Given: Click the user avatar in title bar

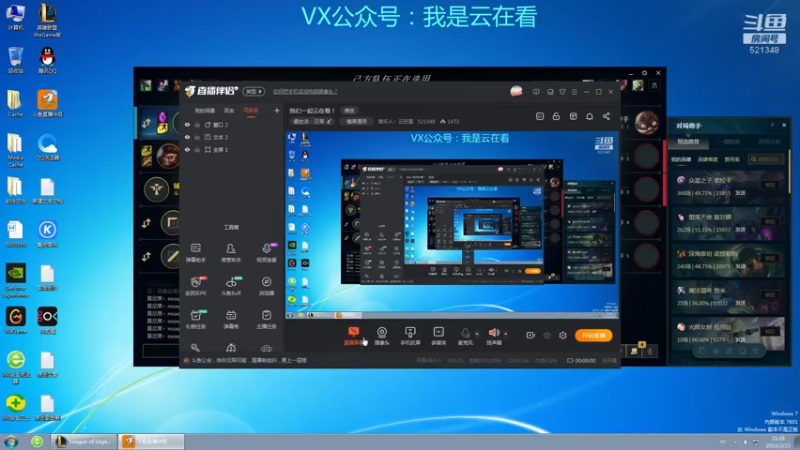Looking at the screenshot, I should click(516, 91).
